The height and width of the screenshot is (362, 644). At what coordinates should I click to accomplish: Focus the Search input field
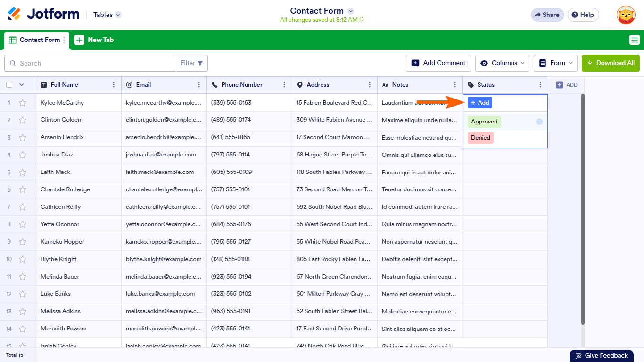point(90,63)
